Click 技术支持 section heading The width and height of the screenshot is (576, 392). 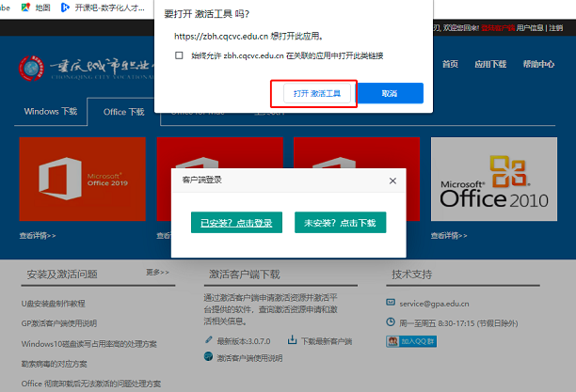point(412,274)
